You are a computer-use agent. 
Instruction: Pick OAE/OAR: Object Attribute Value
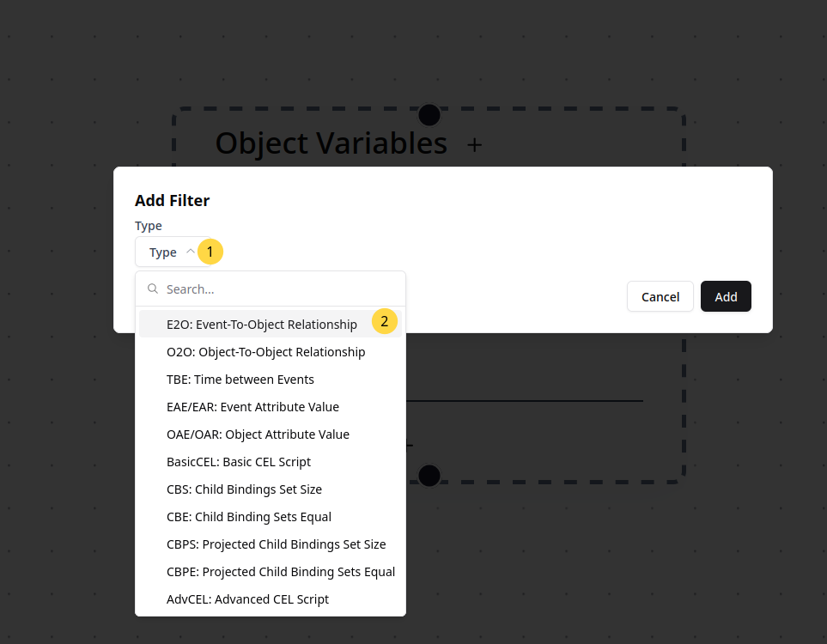click(270, 434)
